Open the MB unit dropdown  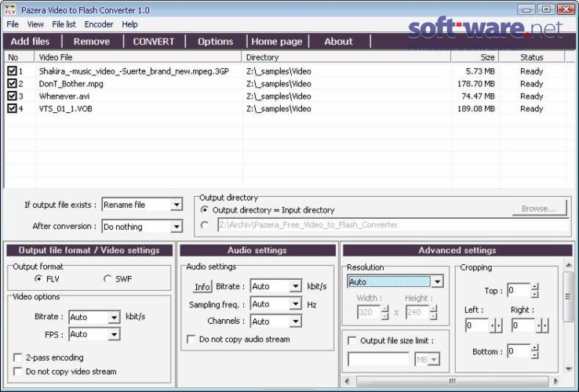435,359
